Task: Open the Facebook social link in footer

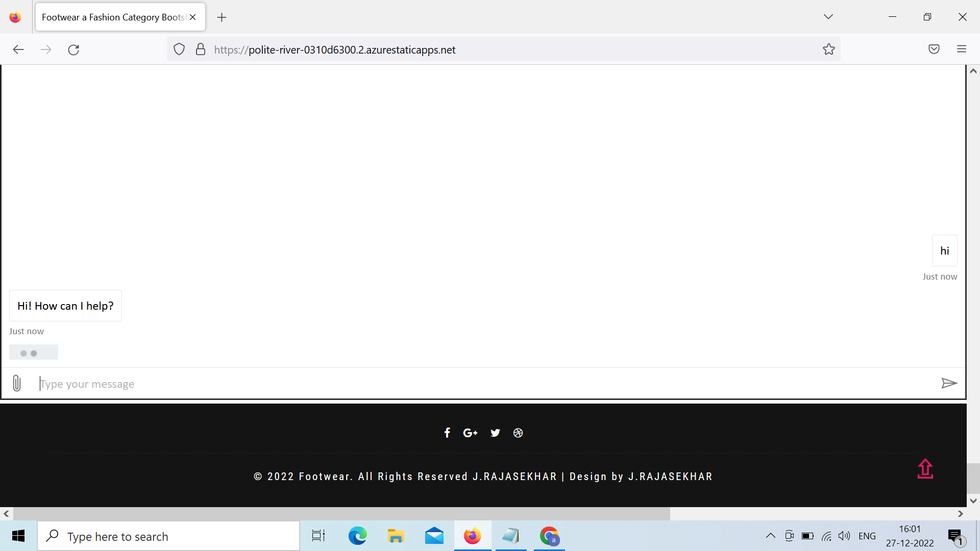Action: click(x=447, y=433)
